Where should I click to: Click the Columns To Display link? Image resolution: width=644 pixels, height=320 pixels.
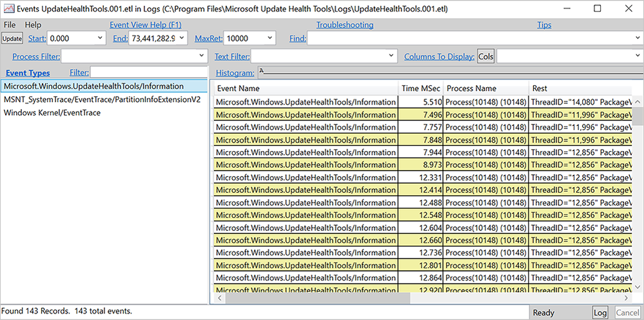point(440,56)
